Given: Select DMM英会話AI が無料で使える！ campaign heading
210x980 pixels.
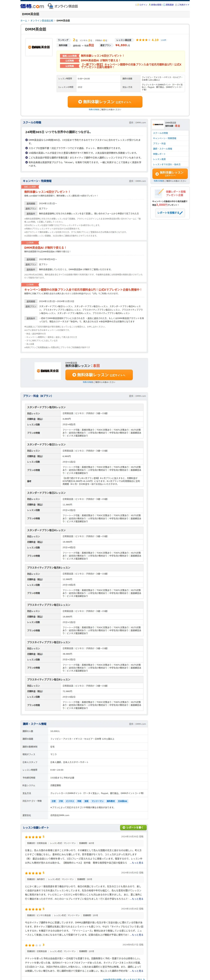Looking at the screenshot, I should point(45,248).
